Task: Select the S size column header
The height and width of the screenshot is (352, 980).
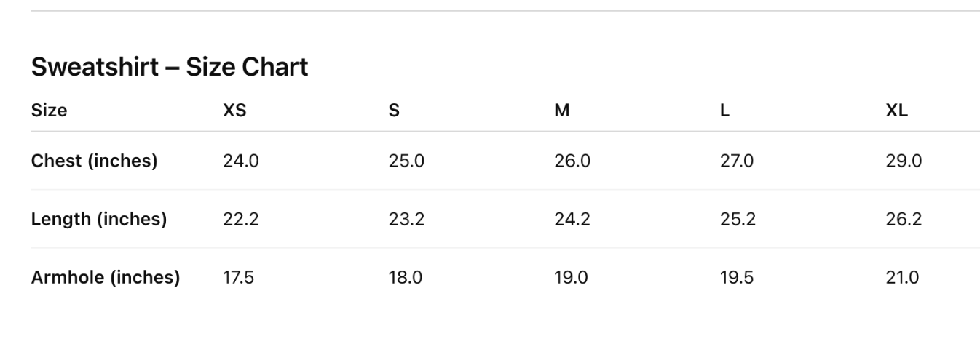Action: (x=394, y=111)
